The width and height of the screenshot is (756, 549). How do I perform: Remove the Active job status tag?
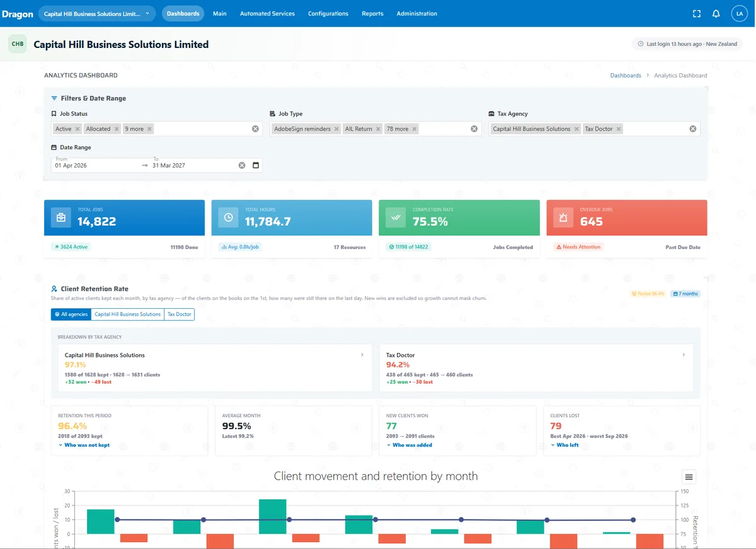(x=77, y=129)
